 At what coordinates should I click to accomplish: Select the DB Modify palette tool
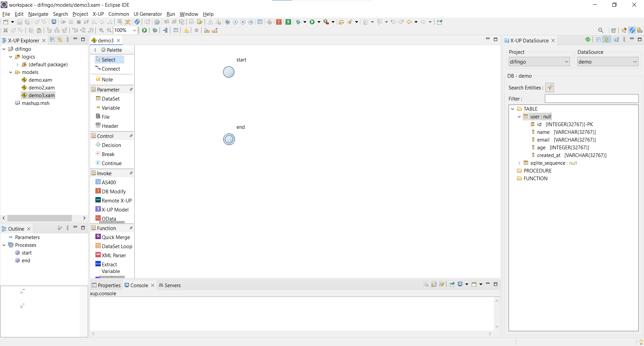(x=113, y=191)
